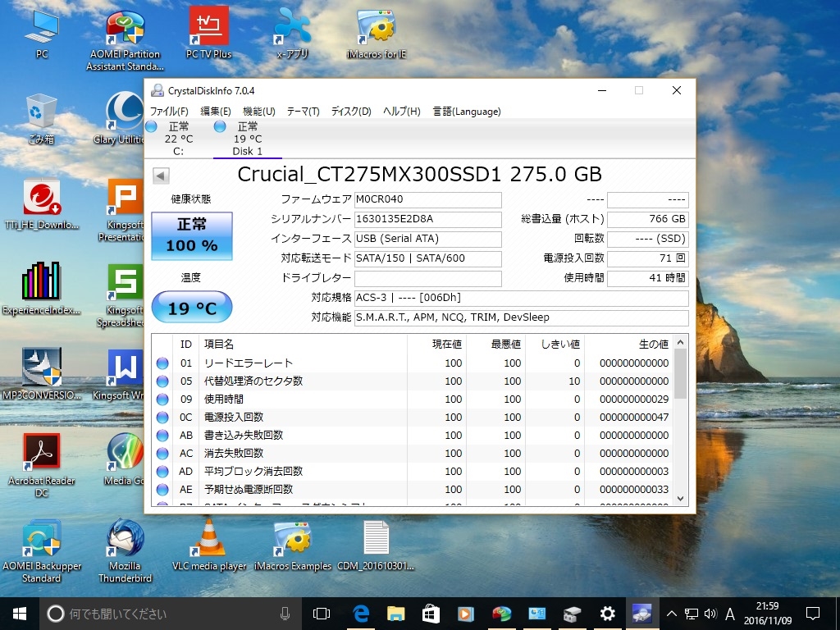Open the PC desktop icon
The image size is (840, 630).
42,34
